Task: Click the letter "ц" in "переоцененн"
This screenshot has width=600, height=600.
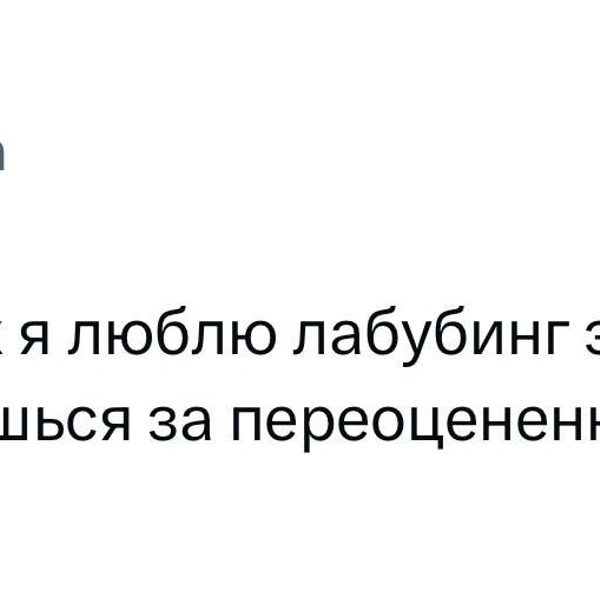Action: [428, 429]
